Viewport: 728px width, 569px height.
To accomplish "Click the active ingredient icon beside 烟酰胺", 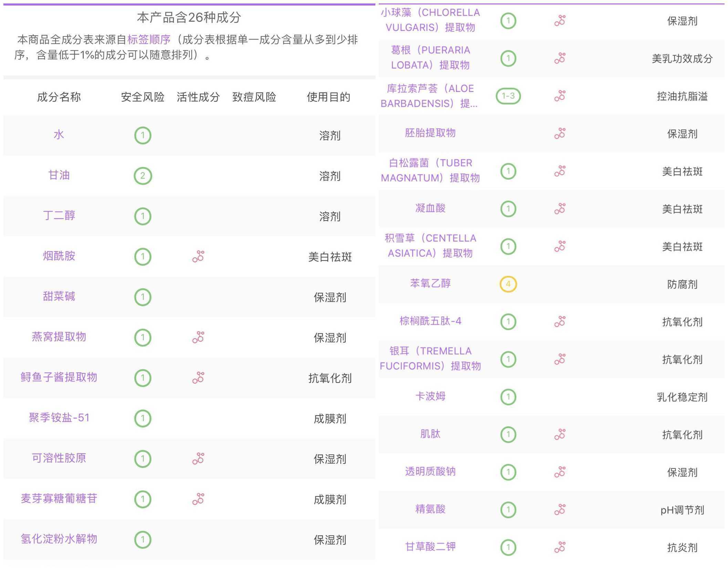I will tap(198, 257).
